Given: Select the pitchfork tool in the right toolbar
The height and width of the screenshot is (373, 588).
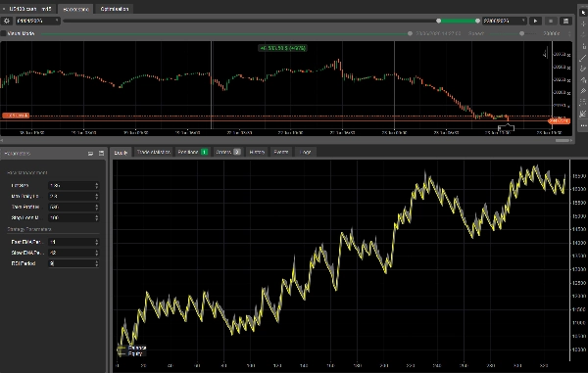Looking at the screenshot, I should pyautogui.click(x=583, y=91).
